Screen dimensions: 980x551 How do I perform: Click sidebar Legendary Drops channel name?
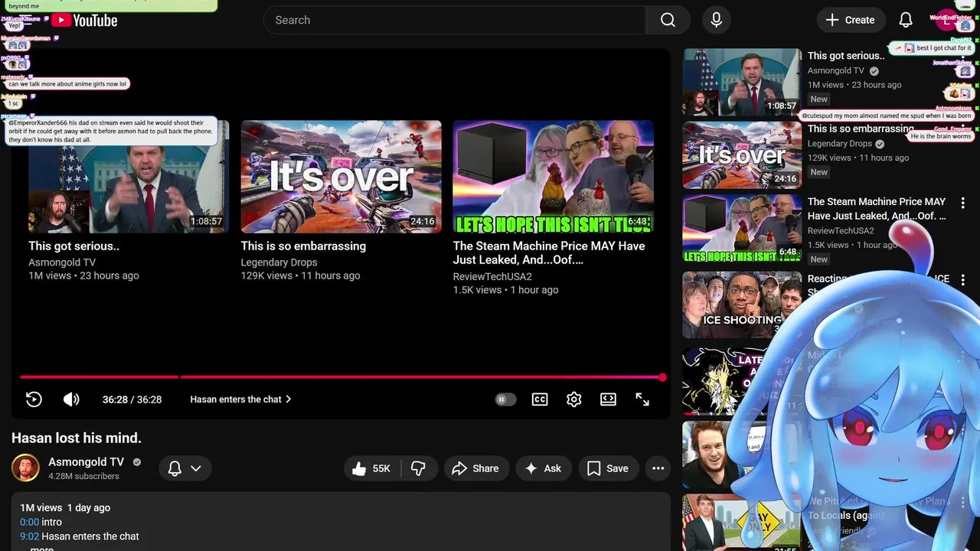(x=840, y=143)
